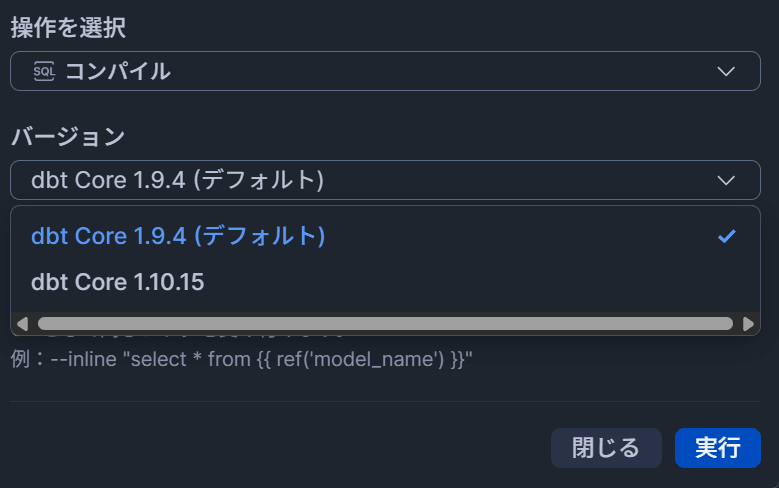Click the scrollbar's right arrow

pos(748,324)
